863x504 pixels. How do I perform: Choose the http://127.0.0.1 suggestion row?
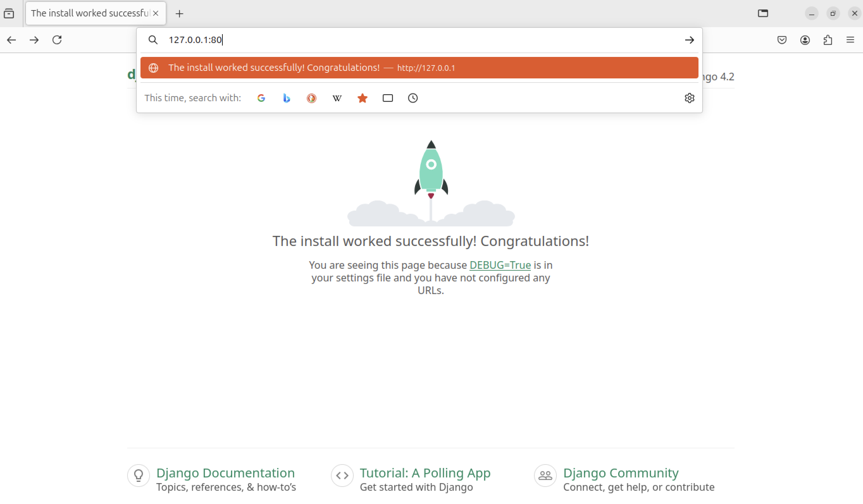point(419,68)
